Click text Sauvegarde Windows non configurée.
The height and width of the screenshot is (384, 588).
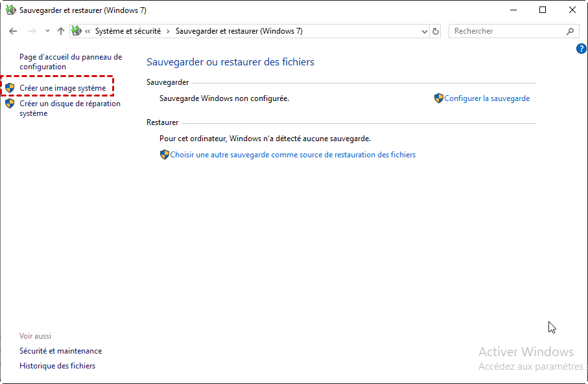pos(224,98)
